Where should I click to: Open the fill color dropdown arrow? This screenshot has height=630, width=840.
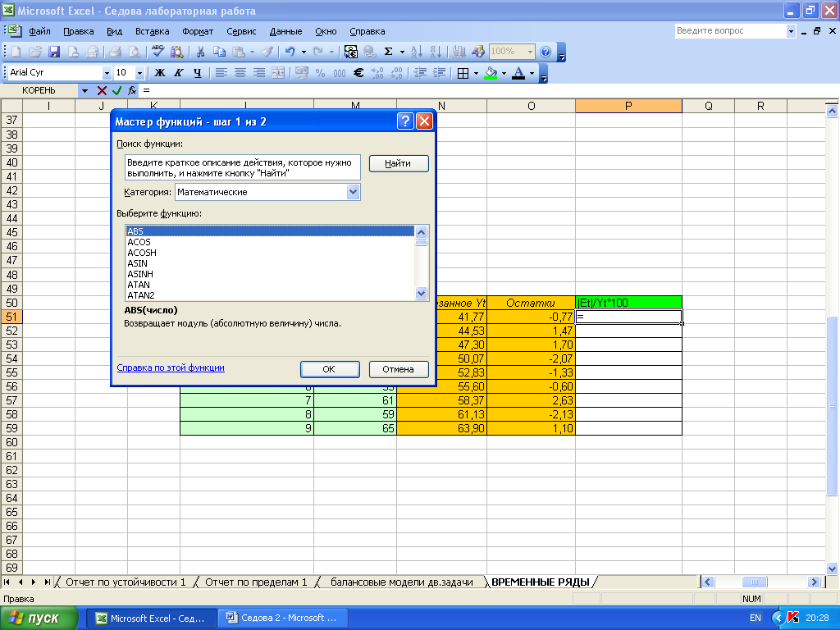pos(504,73)
